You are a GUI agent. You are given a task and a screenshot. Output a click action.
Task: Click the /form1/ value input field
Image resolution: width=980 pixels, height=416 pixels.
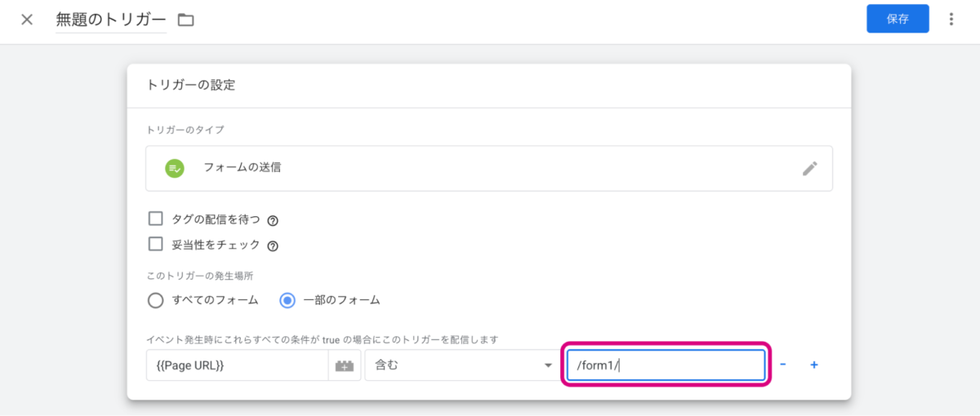click(x=666, y=365)
